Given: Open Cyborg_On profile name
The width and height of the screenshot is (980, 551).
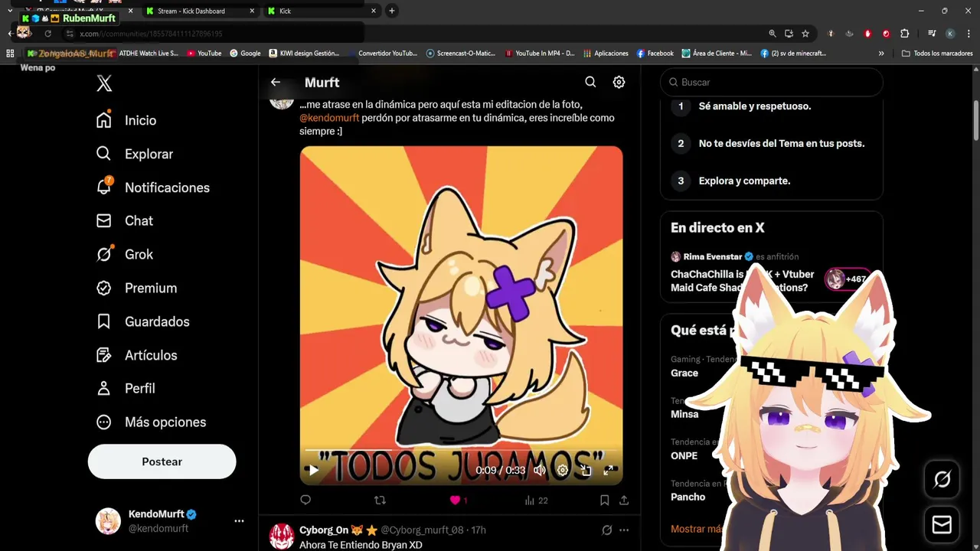Looking at the screenshot, I should [324, 530].
